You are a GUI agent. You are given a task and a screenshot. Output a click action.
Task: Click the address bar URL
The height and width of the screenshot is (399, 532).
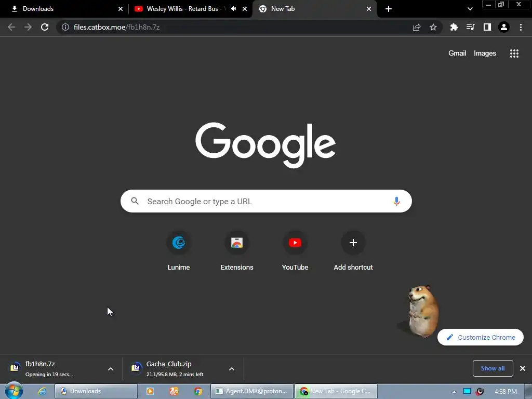tap(116, 27)
